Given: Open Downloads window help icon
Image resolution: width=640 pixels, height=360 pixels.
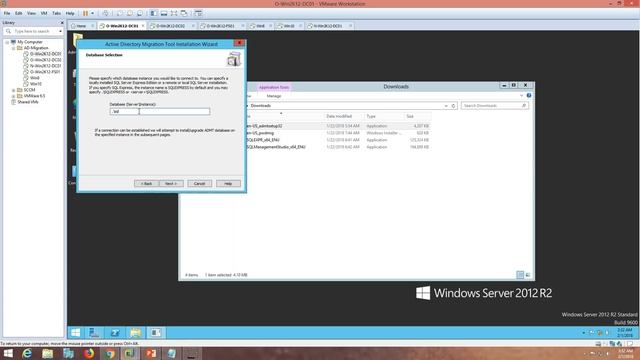Looking at the screenshot, I should (529, 96).
